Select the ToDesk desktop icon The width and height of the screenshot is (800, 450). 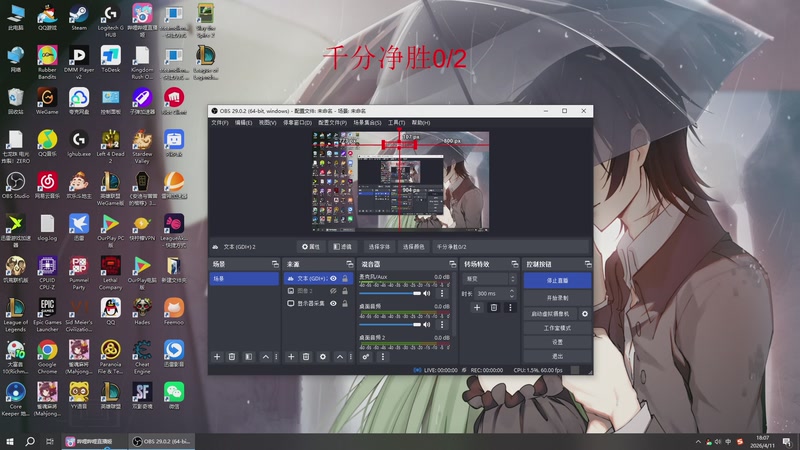click(110, 59)
